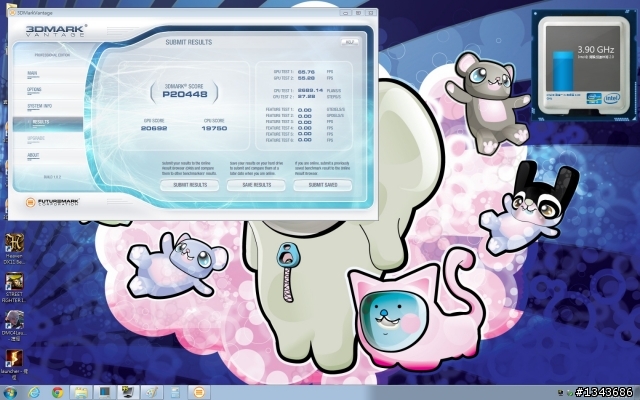Open the SYSTEM INFO section
Screen dimensions: 640x400
tap(40, 107)
